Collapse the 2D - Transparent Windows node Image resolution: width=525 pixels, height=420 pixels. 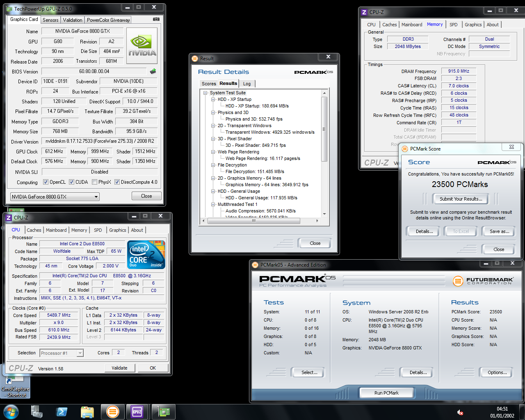213,126
